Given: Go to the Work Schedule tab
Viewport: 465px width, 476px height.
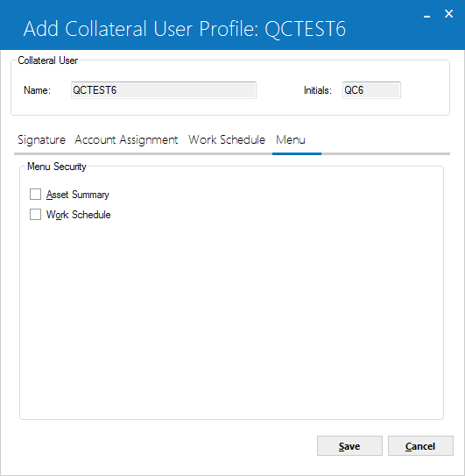Looking at the screenshot, I should click(x=227, y=140).
